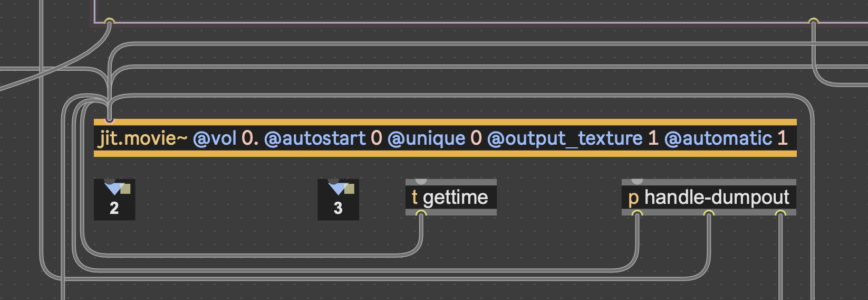
Task: Click the @unique attribute in jit.movie~
Action: [426, 138]
